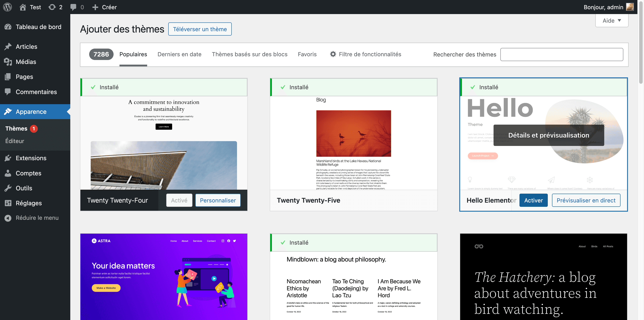644x320 pixels.
Task: Click the Outils wrench icon
Action: [8, 188]
